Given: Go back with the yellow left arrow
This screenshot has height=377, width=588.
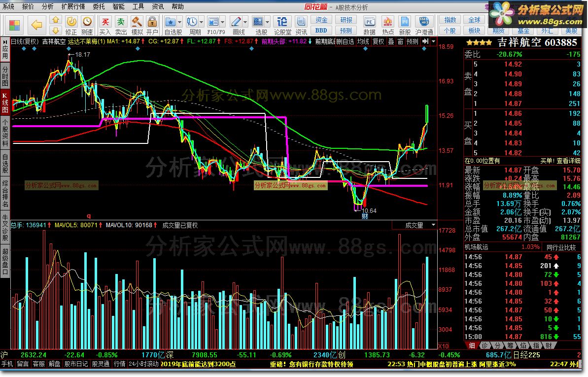Looking at the screenshot, I should coord(37,25).
